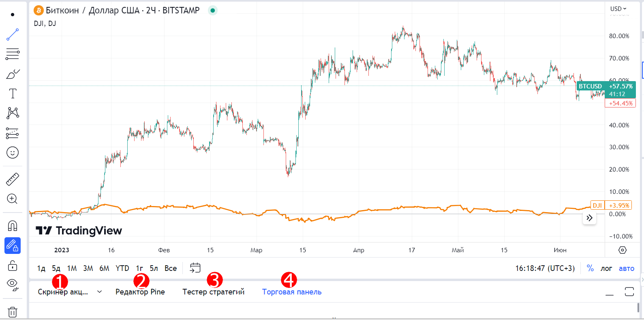The image size is (644, 320).
Task: Select the crosshair cursor dot tool
Action: (13, 15)
